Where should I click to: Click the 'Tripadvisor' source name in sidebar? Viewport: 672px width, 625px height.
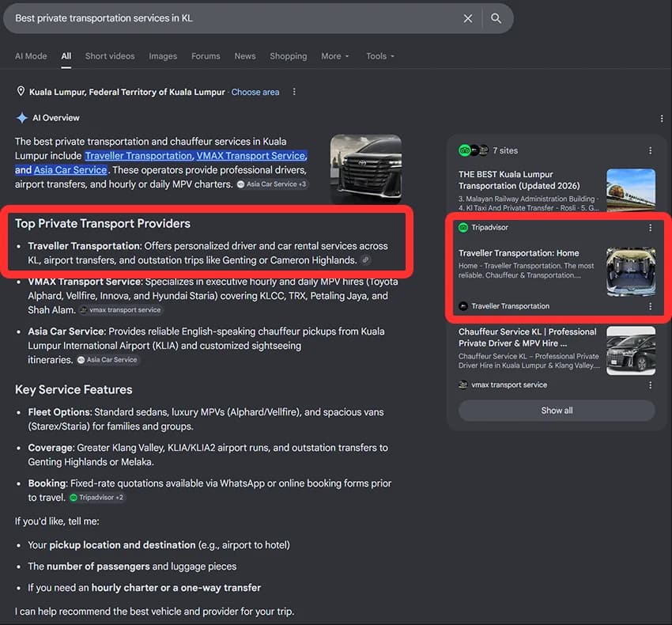[x=489, y=228]
